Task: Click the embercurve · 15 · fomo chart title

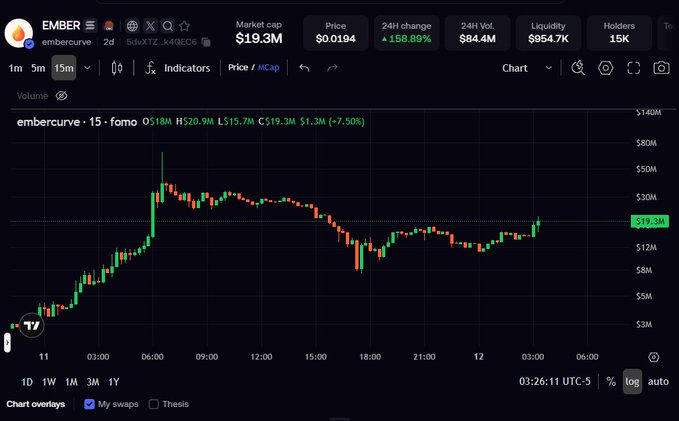Action: click(77, 122)
